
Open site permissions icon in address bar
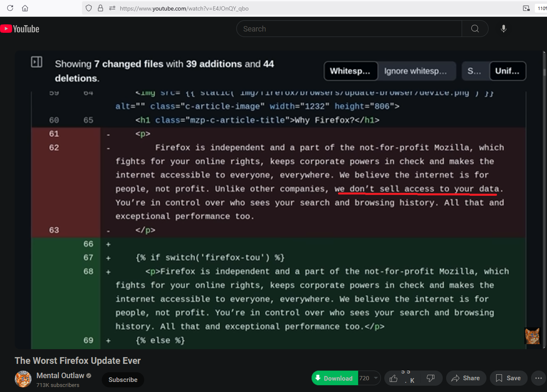click(112, 8)
